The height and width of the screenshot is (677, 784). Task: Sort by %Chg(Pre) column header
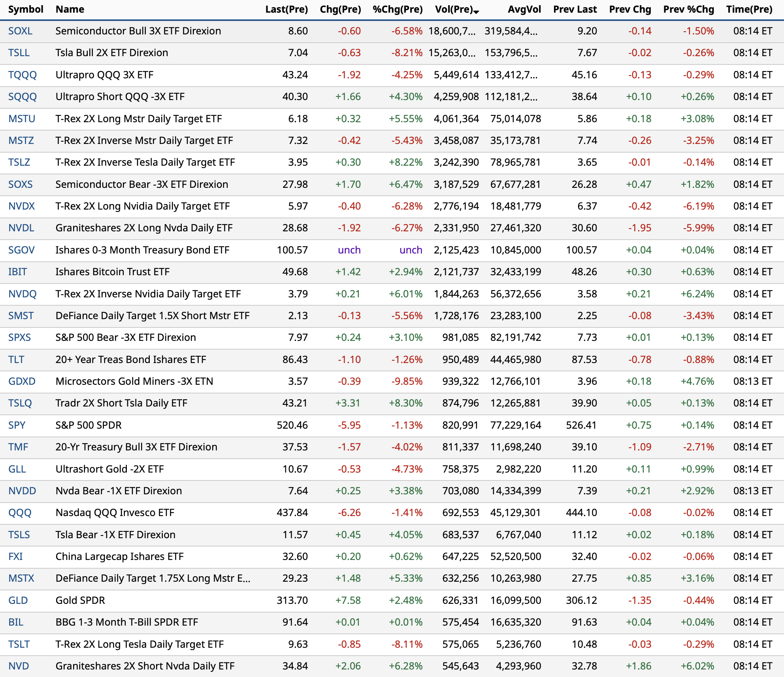click(397, 9)
